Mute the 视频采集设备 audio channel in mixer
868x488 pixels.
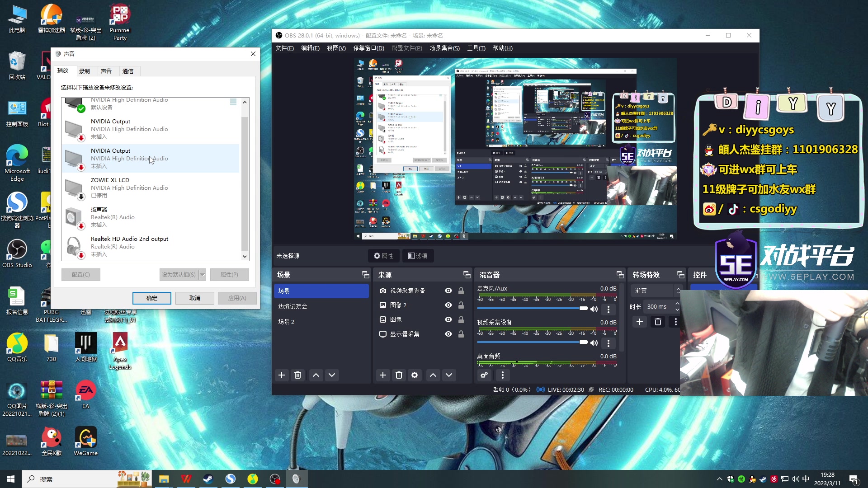(x=594, y=343)
